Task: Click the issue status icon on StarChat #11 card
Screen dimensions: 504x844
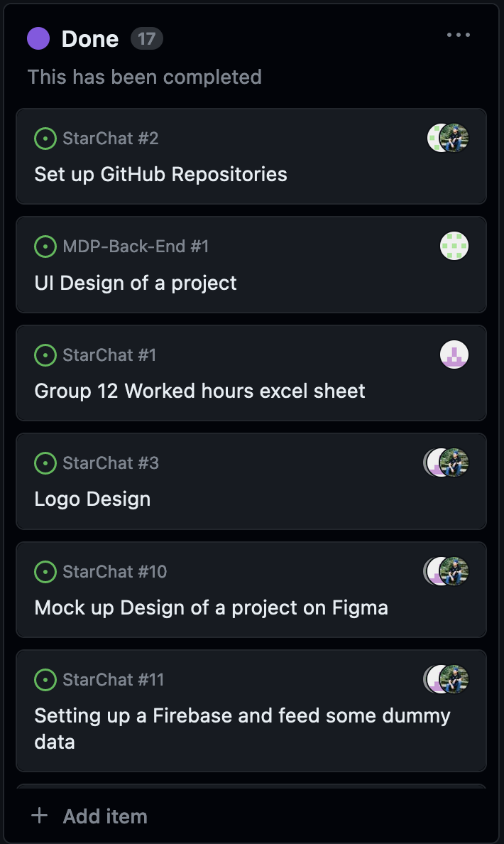Action: (x=45, y=680)
